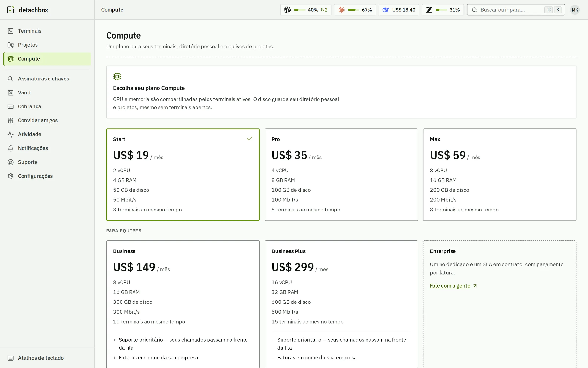Open the US$ 18,40 credit balance indicator
588x368 pixels.
399,10
